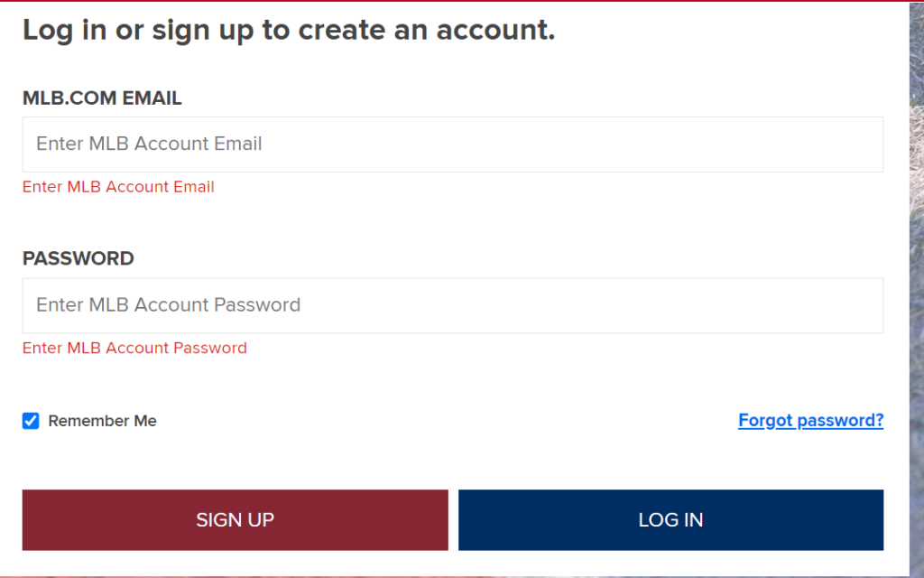The image size is (924, 578).
Task: Open the Forgot password link
Action: tap(810, 421)
